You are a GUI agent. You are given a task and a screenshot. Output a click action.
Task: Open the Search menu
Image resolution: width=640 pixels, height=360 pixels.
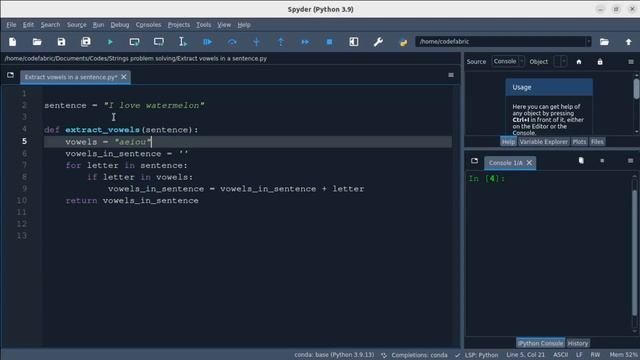(50, 25)
